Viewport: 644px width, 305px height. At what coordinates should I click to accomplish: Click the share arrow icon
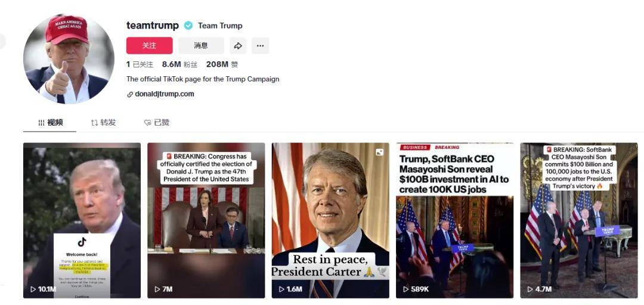[238, 45]
